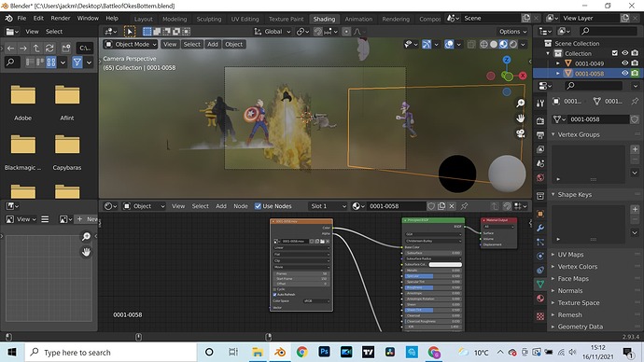Click the zoom magnifier in 3D viewport
This screenshot has width=644, height=362.
[521, 103]
